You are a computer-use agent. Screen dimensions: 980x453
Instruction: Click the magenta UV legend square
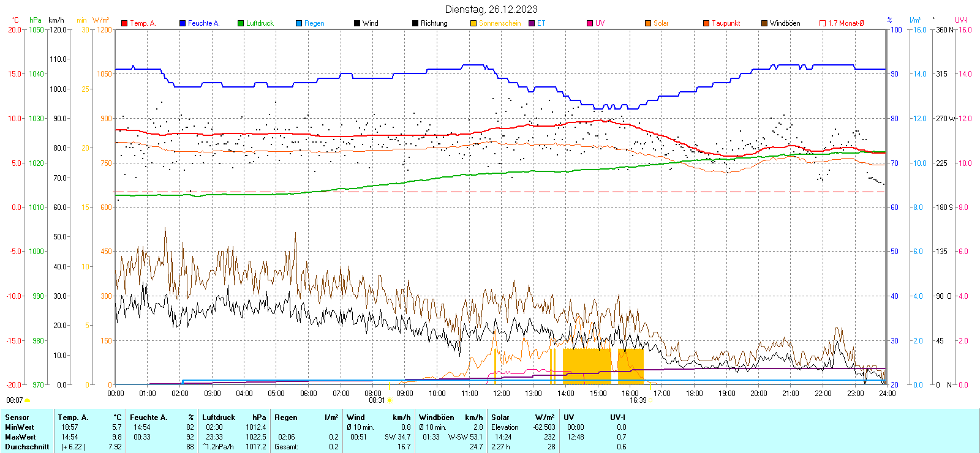click(590, 23)
